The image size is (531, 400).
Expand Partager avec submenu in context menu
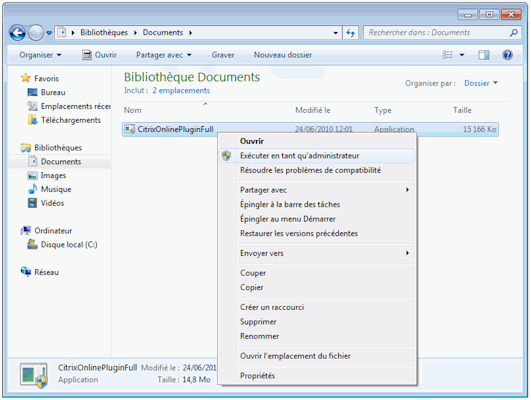click(x=317, y=190)
